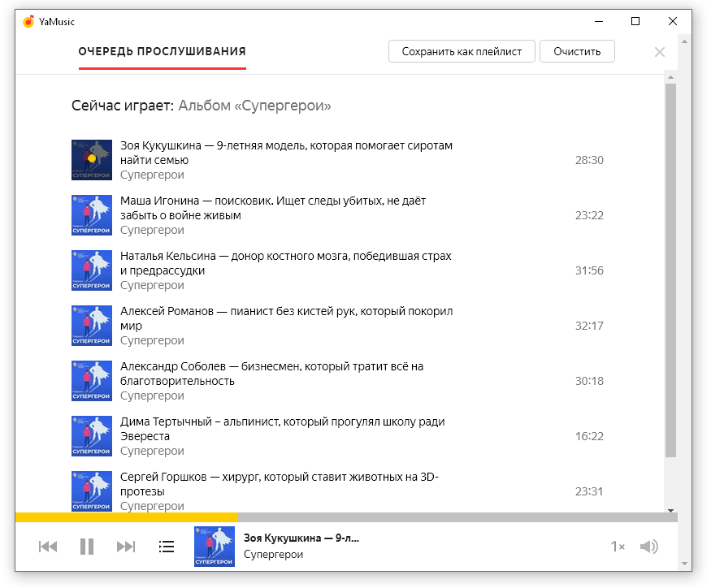Select the title 'Александр Соболев — бизнесмен'
Viewport: 711px width, 588px height.
(271, 374)
